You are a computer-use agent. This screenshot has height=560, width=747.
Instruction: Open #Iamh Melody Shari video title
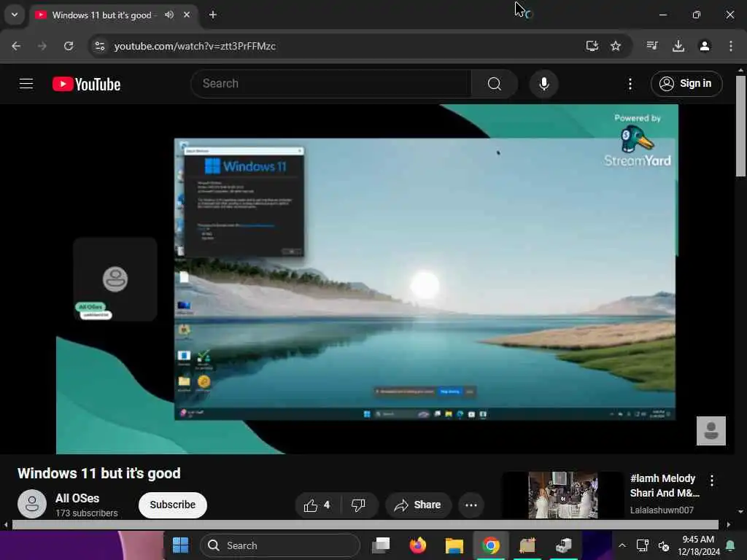(665, 486)
